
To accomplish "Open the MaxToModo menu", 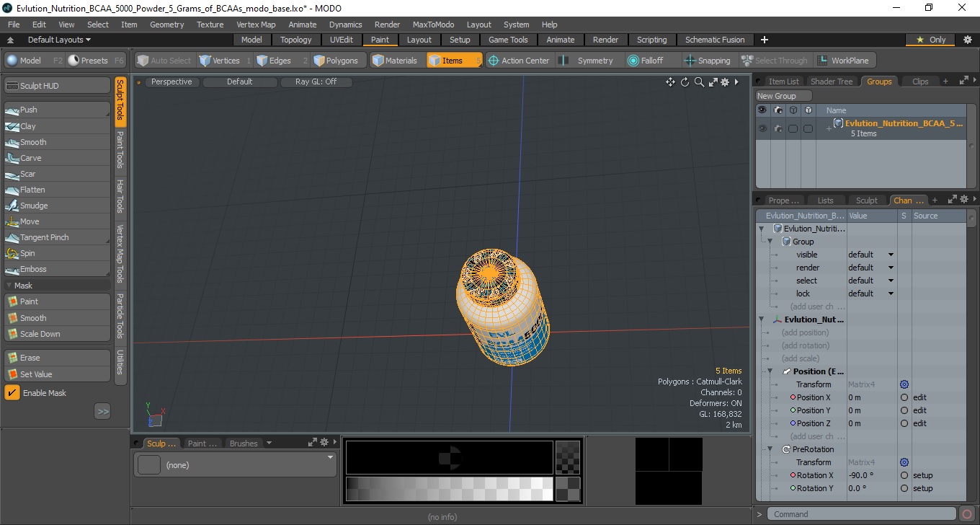I will pyautogui.click(x=433, y=25).
